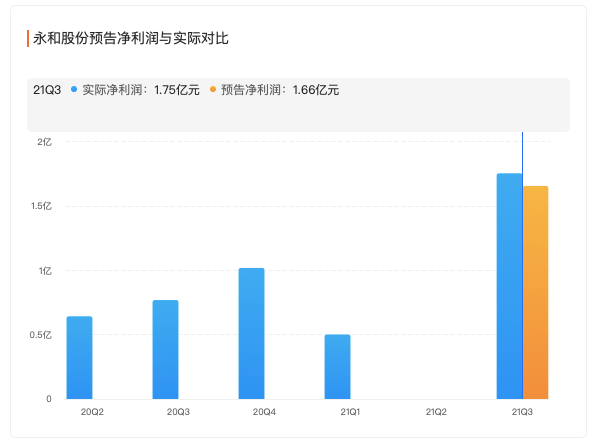This screenshot has height=448, width=596.
Task: Click the value 1.75亿元
Action: [177, 90]
